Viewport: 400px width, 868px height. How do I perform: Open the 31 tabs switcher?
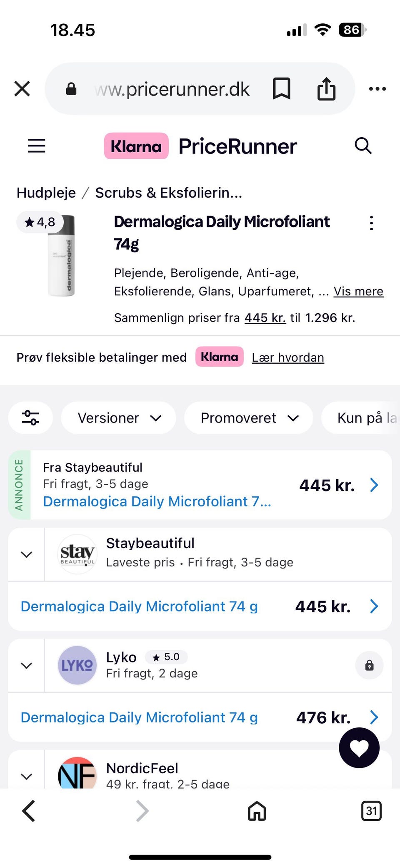tap(371, 811)
